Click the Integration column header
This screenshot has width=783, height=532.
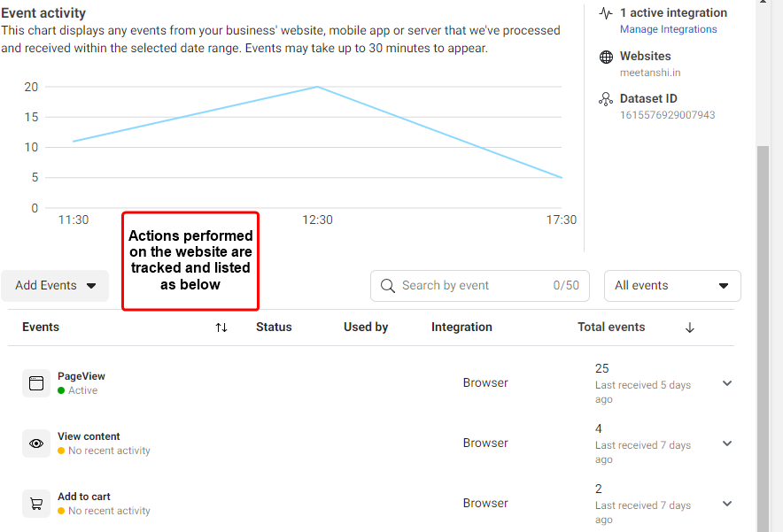[461, 327]
